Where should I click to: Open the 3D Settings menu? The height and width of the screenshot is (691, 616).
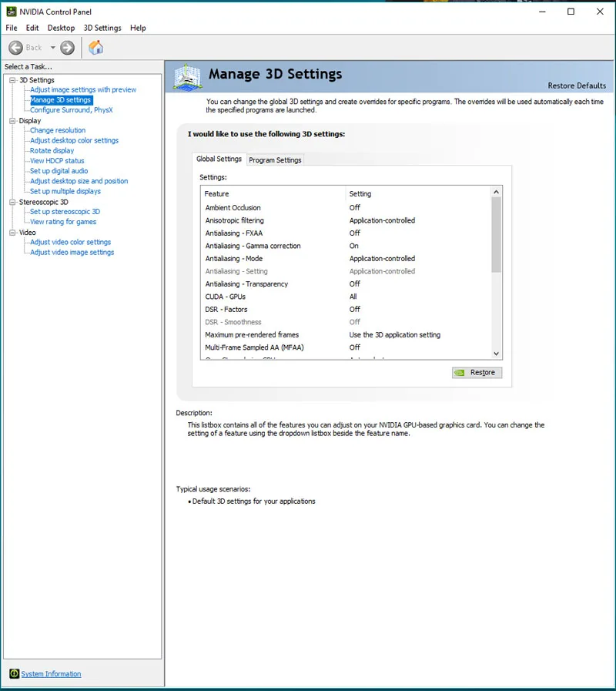[x=102, y=28]
